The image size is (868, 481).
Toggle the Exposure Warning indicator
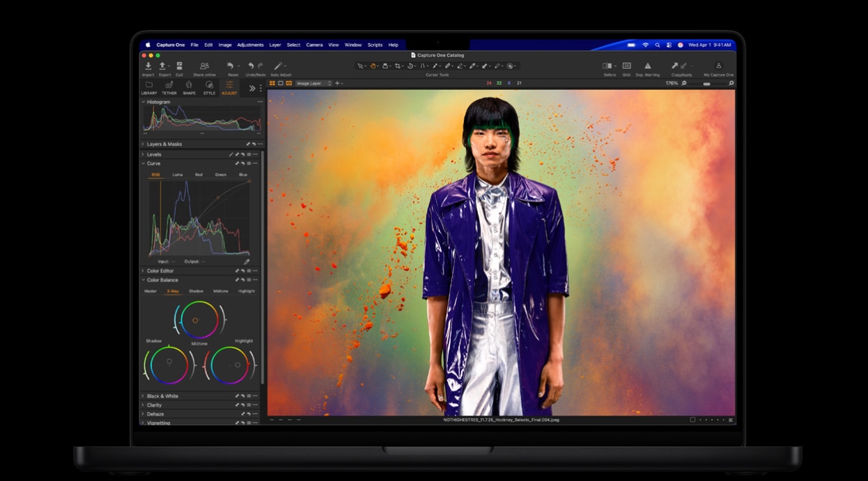pyautogui.click(x=647, y=66)
